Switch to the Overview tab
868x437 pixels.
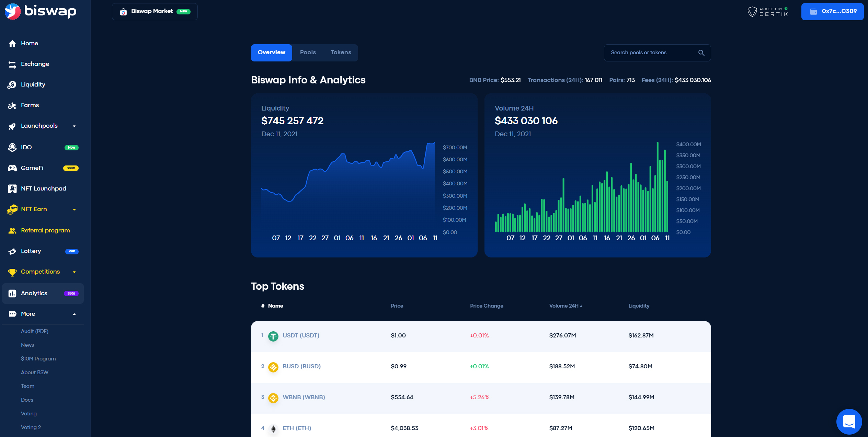tap(271, 53)
